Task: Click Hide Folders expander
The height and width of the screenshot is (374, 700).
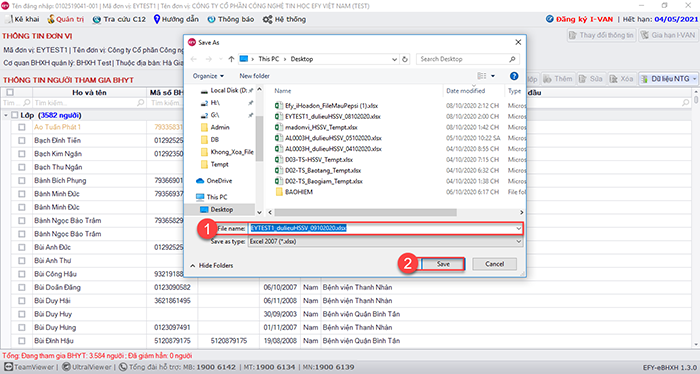Action: tap(212, 266)
